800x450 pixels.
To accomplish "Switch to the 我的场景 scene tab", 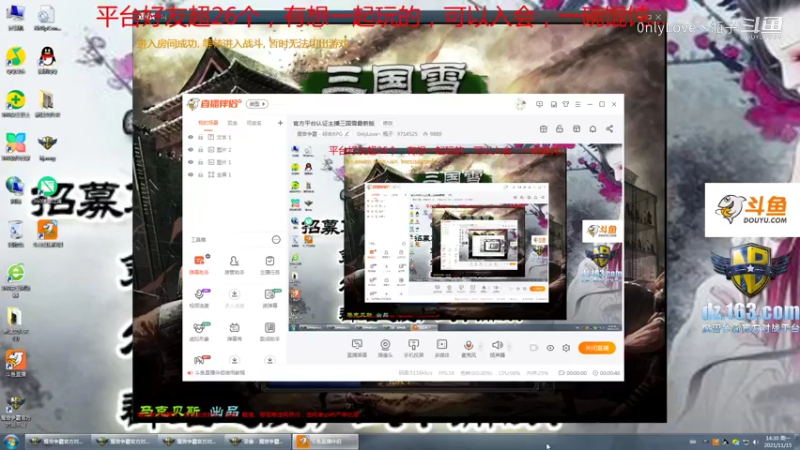I will [208, 123].
